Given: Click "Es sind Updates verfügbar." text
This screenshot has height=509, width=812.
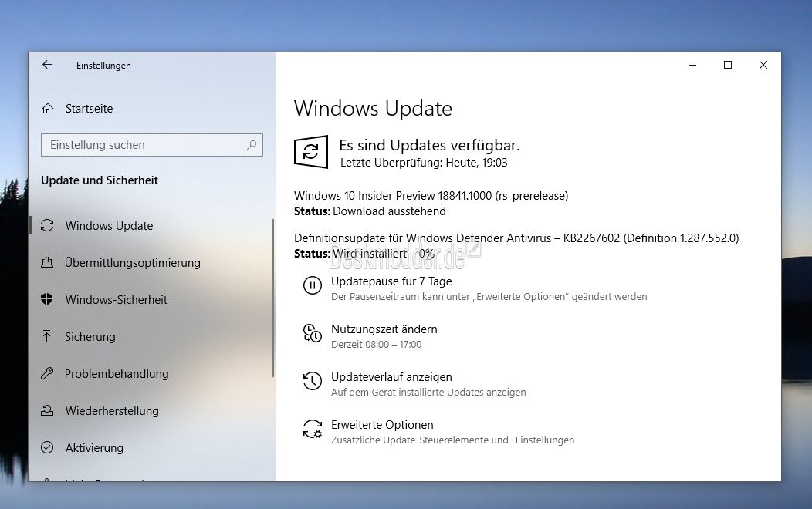Looking at the screenshot, I should click(429, 145).
